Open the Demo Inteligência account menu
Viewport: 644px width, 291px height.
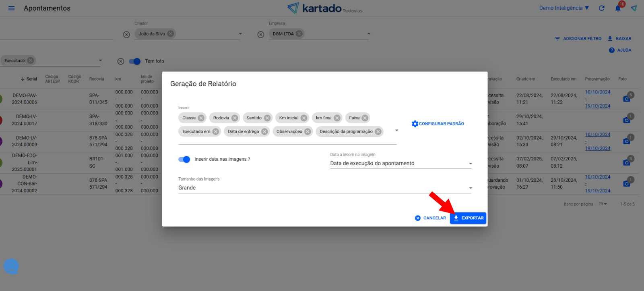(x=564, y=8)
